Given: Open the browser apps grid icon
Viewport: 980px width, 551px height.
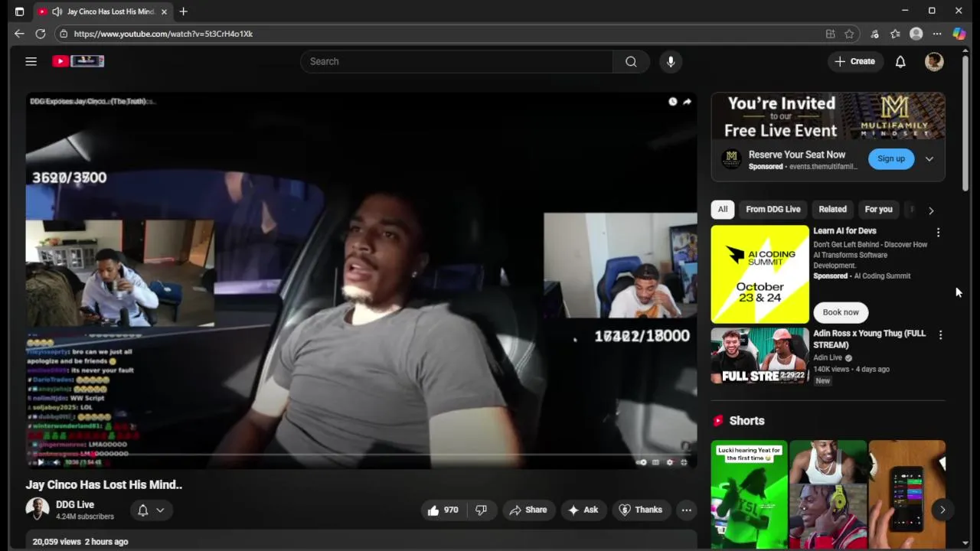Looking at the screenshot, I should click(830, 34).
